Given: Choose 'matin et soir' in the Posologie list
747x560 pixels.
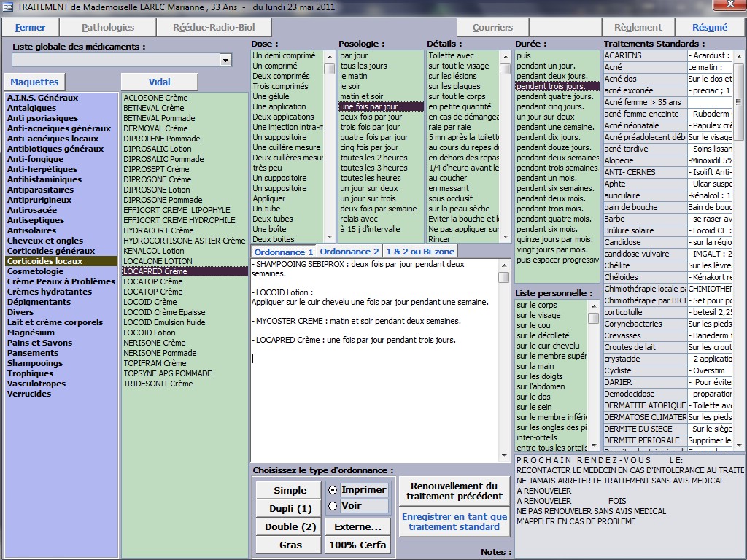Looking at the screenshot, I should coord(361,96).
